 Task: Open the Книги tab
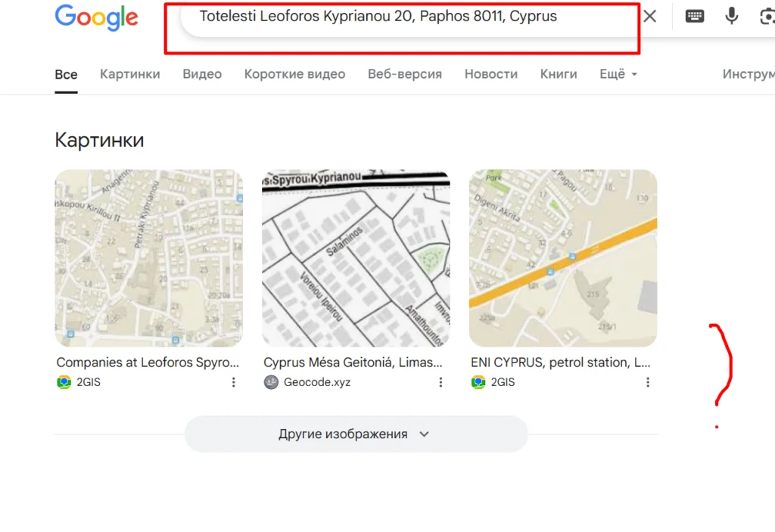point(559,74)
